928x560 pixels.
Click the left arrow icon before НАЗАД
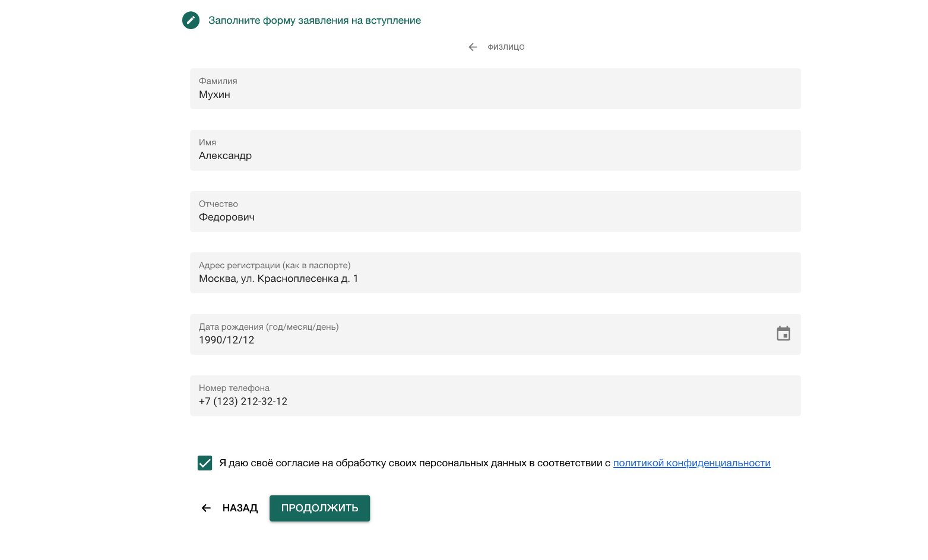[206, 508]
